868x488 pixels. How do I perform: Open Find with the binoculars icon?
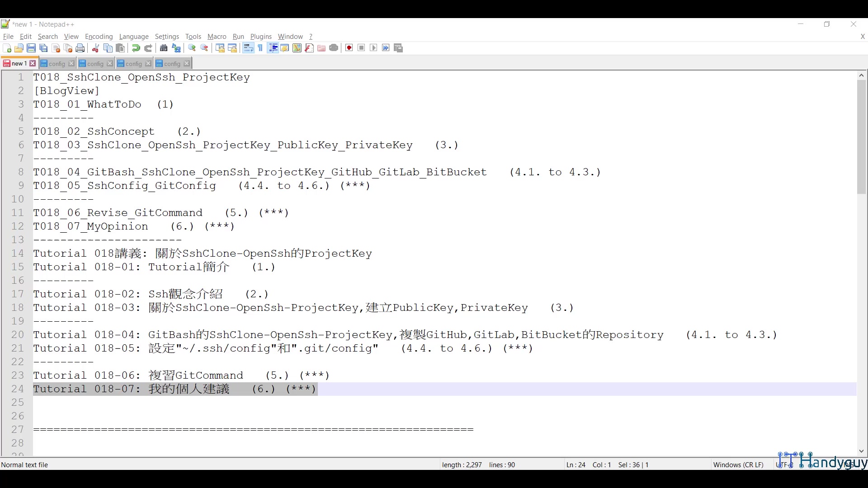(164, 48)
